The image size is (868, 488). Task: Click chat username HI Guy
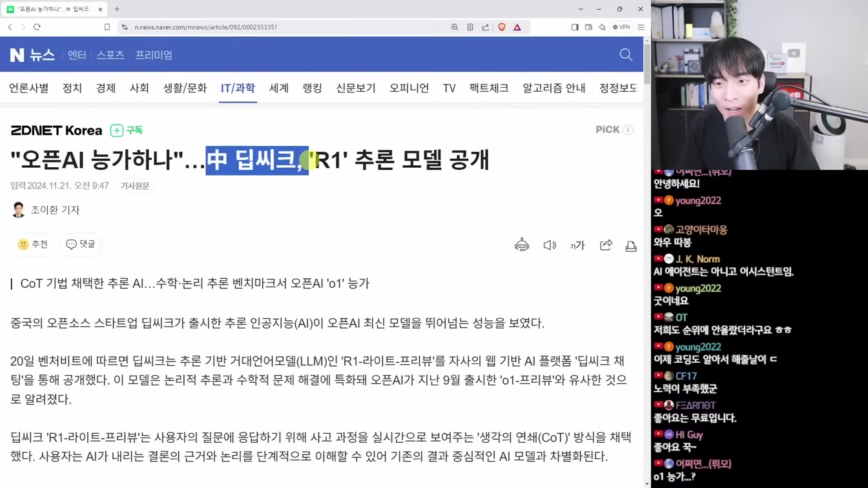click(689, 434)
